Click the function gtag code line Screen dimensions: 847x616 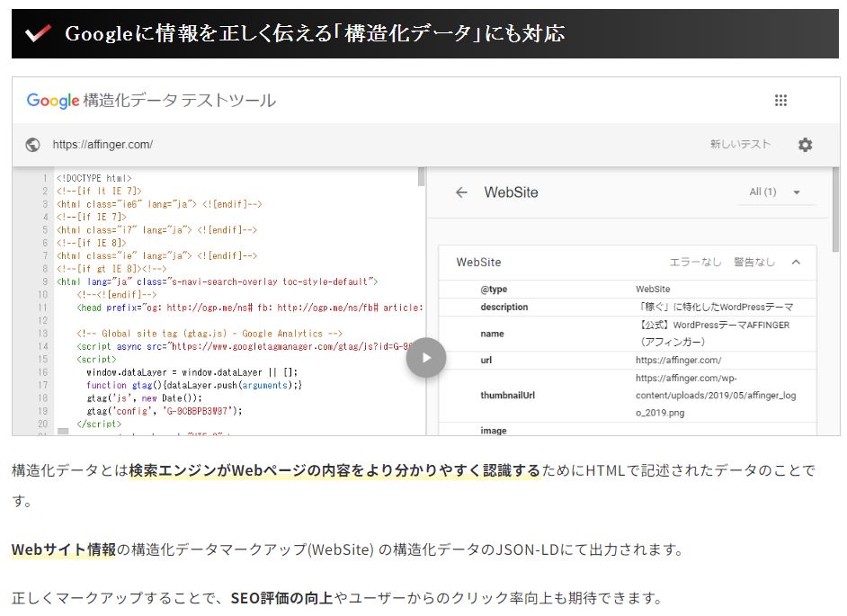click(x=194, y=386)
